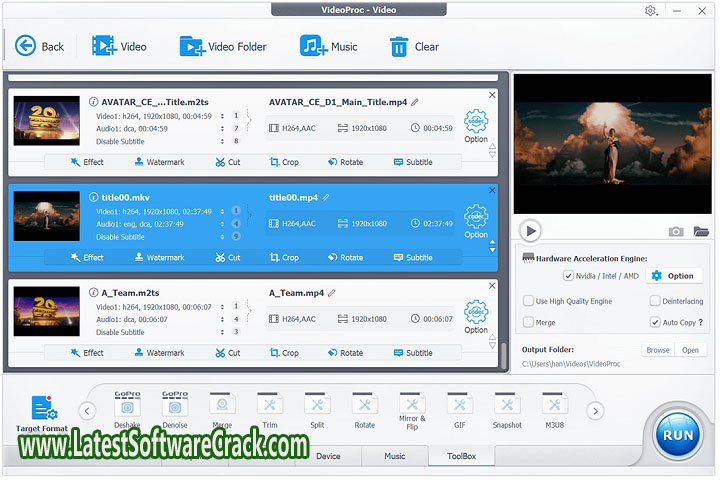The height and width of the screenshot is (480, 720).
Task: Switch to the Device tab
Action: 328,456
